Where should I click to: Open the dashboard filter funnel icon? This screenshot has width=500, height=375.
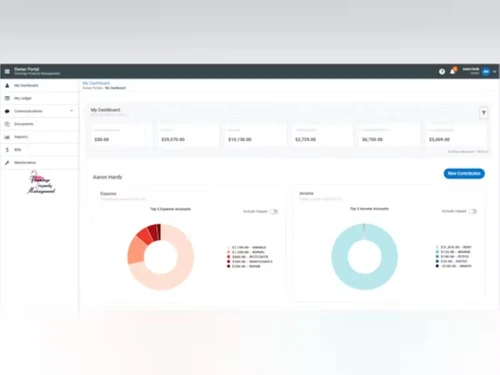[x=484, y=113]
